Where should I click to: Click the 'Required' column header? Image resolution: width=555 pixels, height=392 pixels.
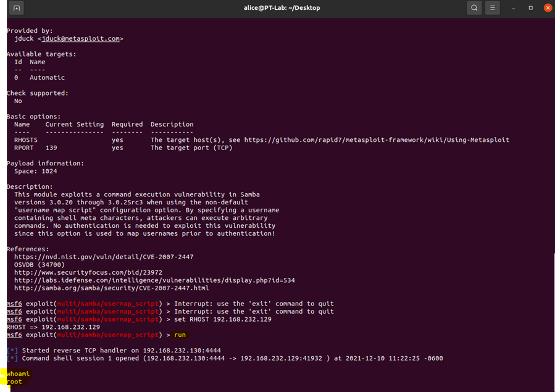point(127,124)
